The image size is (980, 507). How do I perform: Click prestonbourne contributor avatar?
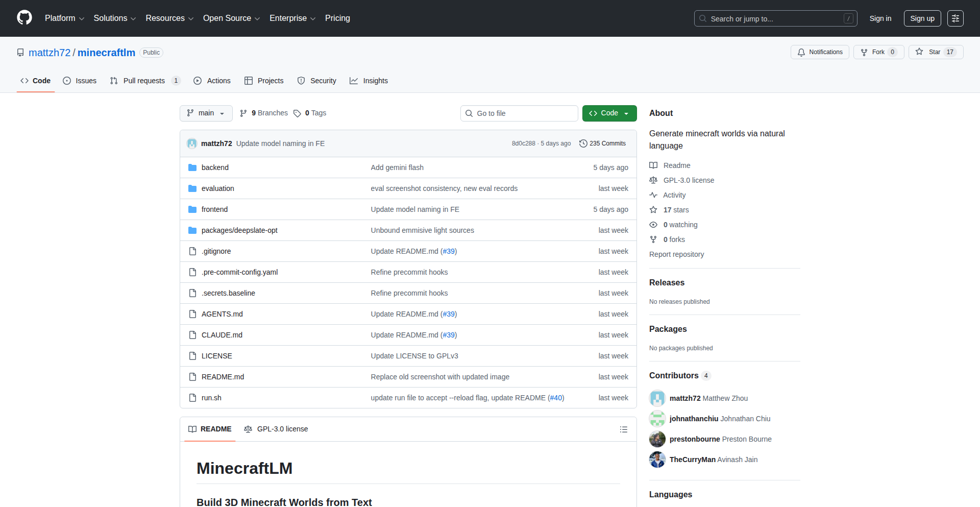pyautogui.click(x=657, y=439)
